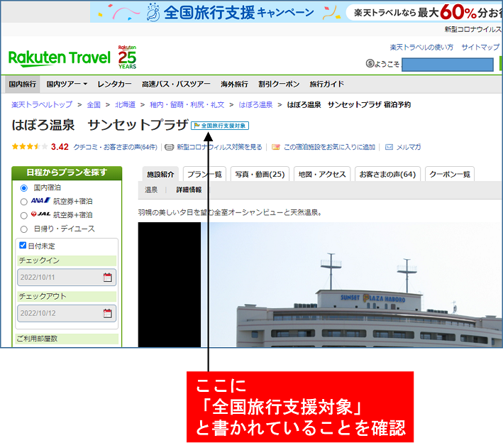Select 日帰り・デイユース radio option

click(x=23, y=229)
